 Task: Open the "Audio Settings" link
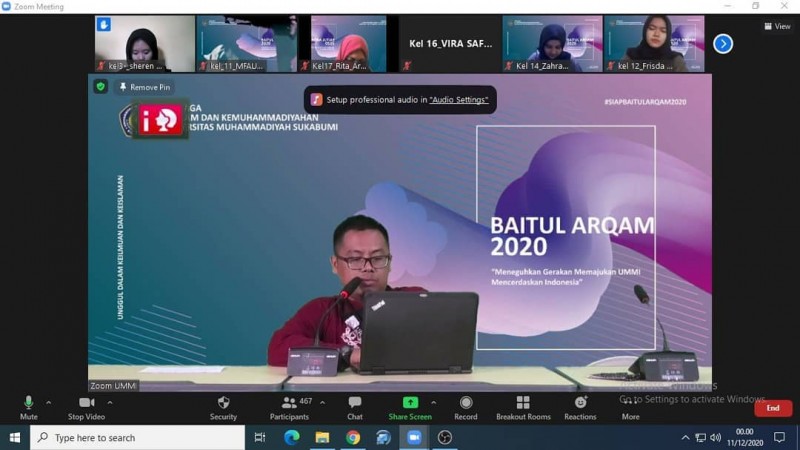(x=459, y=100)
